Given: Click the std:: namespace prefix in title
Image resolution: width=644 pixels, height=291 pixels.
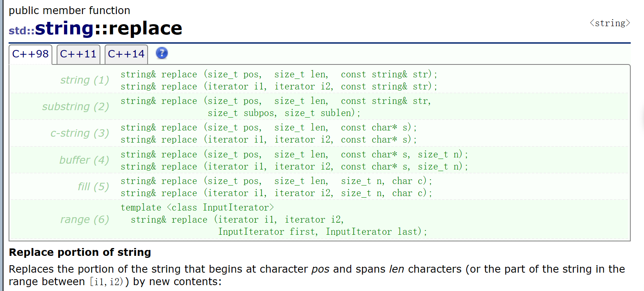Looking at the screenshot, I should coord(21,30).
